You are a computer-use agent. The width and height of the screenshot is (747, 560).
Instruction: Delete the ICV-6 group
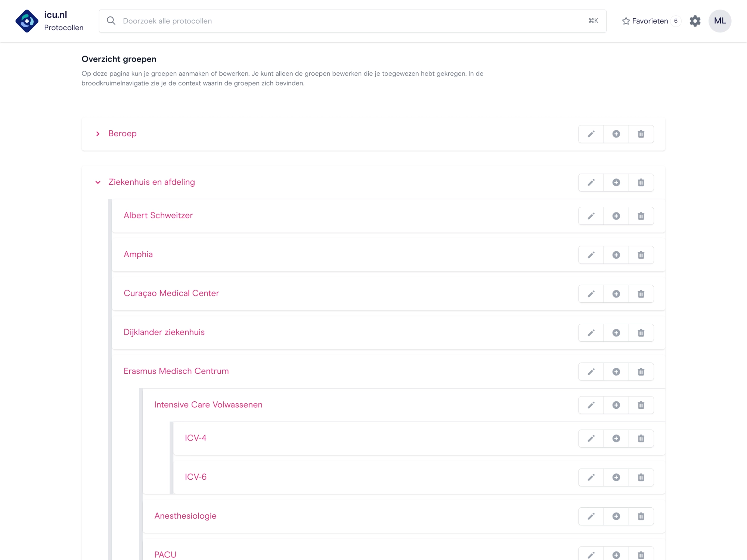pos(641,477)
